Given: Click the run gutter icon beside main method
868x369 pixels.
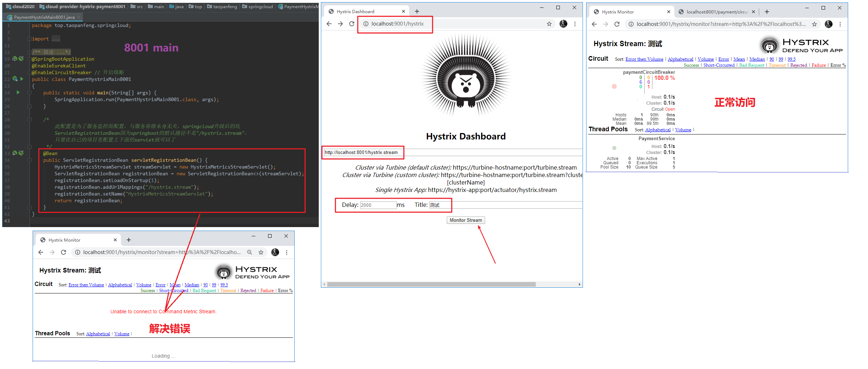Looking at the screenshot, I should [x=18, y=92].
